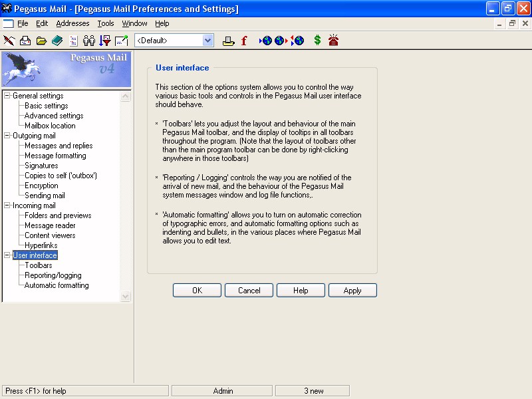Viewport: 532px width, 399px height.
Task: Open the Tools menu
Action: click(106, 23)
